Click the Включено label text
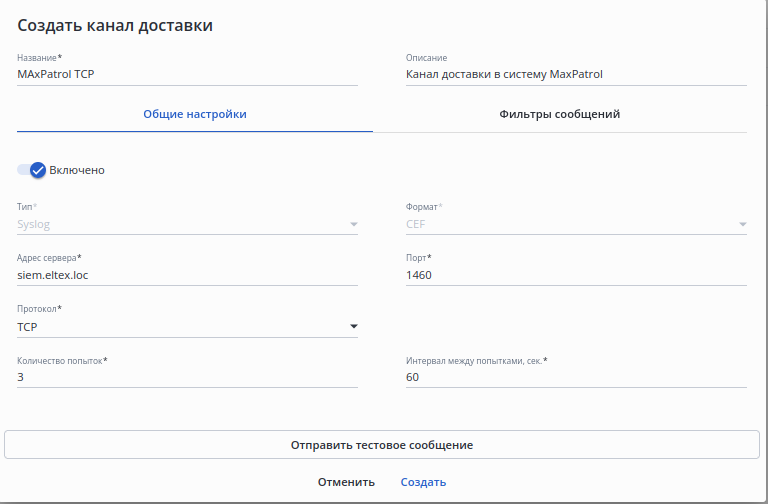Screen dimensions: 768x504 click(x=77, y=170)
